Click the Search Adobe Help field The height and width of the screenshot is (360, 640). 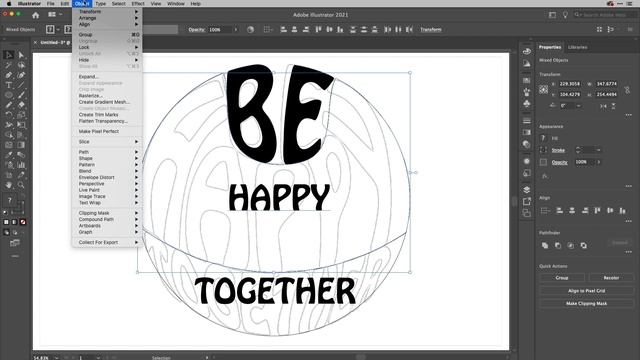pyautogui.click(x=605, y=15)
